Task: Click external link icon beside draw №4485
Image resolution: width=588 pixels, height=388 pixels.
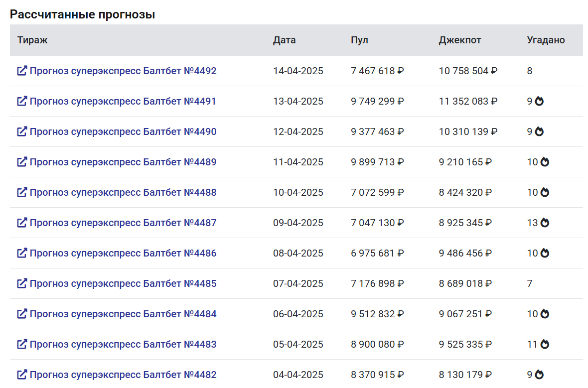Action: point(22,283)
